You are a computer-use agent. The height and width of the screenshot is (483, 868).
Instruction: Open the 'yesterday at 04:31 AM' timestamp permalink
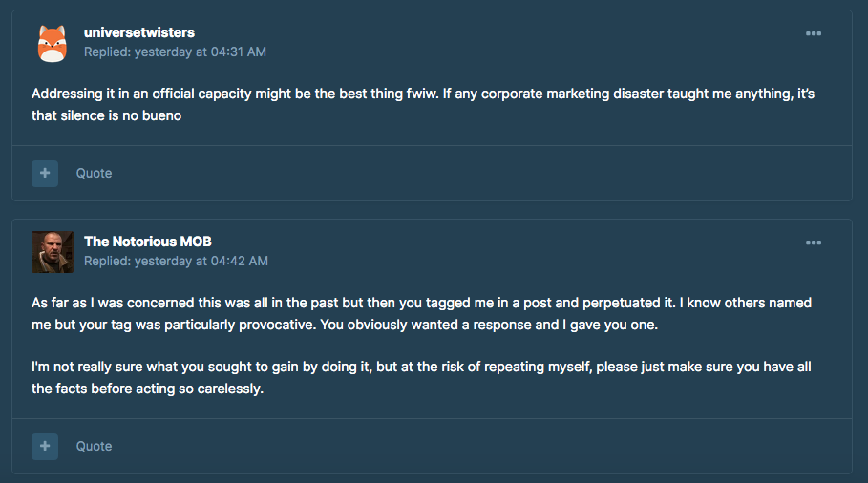point(201,52)
